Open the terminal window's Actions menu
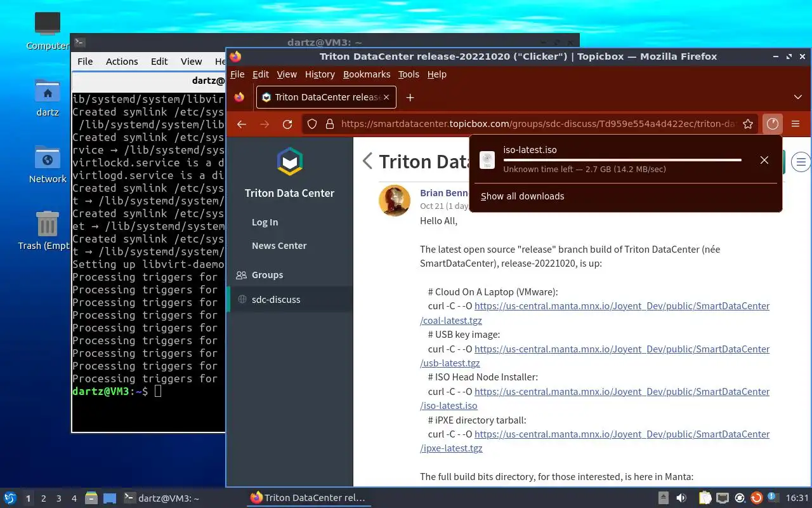The image size is (812, 508). tap(122, 62)
